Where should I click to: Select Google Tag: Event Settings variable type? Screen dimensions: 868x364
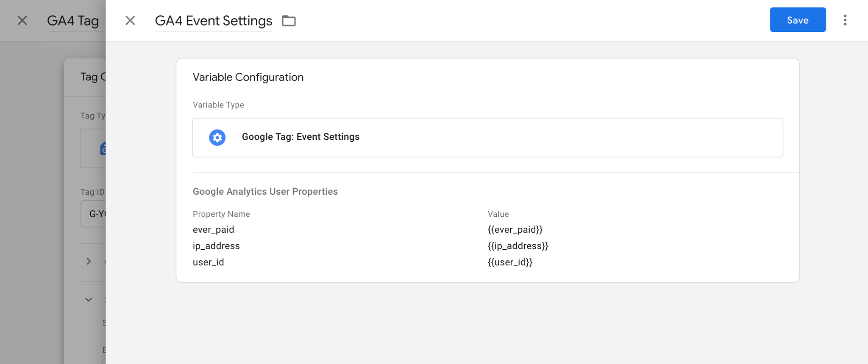(x=487, y=138)
